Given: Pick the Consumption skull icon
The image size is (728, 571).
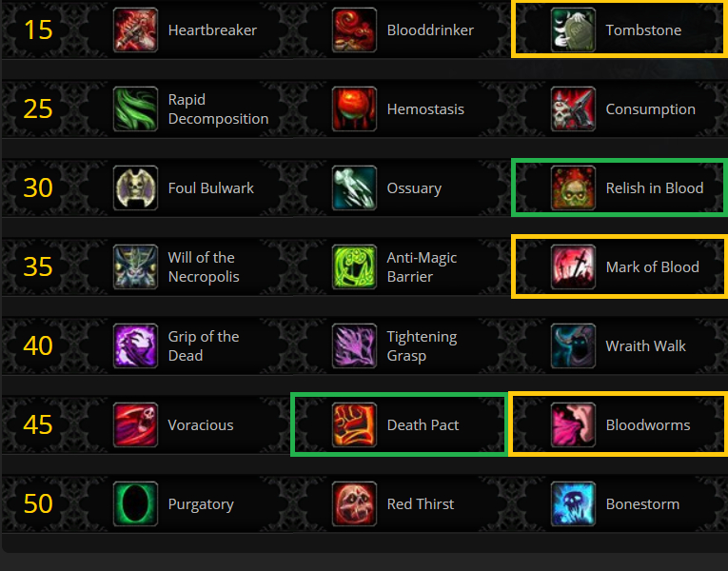Looking at the screenshot, I should point(574,109).
